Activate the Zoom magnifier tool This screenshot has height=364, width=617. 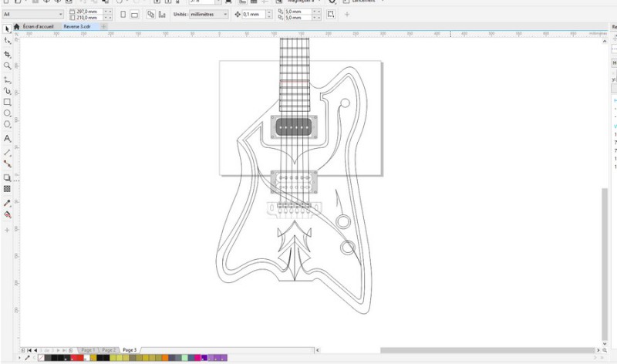pyautogui.click(x=7, y=66)
